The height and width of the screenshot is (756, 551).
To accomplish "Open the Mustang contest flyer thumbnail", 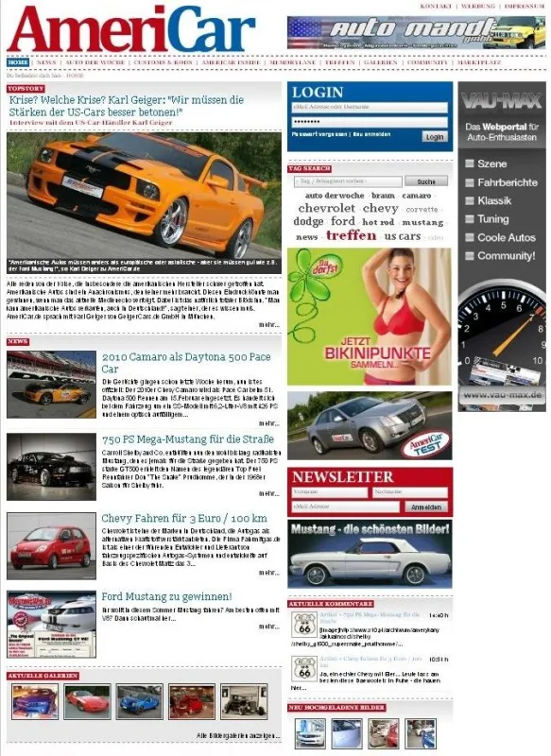I will point(51,625).
